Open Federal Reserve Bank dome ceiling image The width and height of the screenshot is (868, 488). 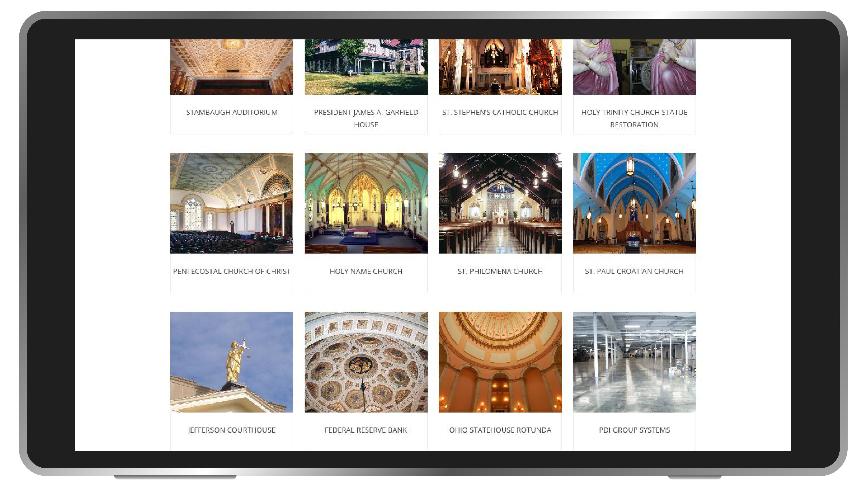(x=366, y=362)
